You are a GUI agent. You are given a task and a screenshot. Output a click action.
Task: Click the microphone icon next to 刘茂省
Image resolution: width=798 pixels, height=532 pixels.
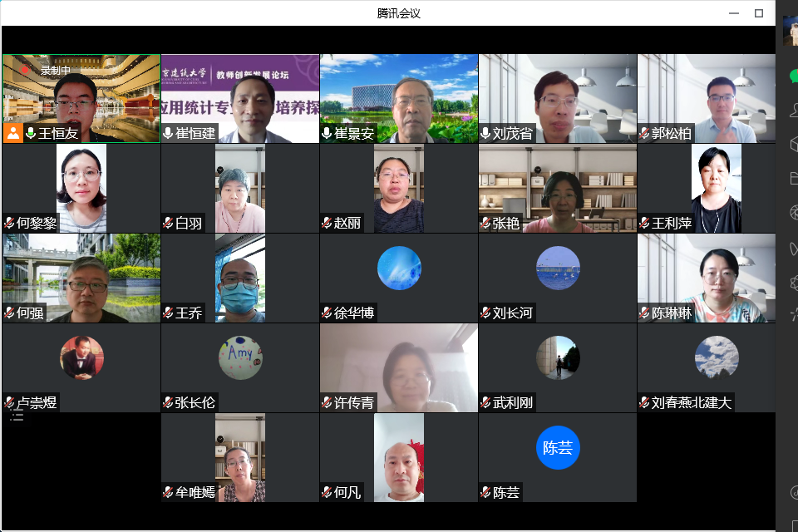pos(485,133)
